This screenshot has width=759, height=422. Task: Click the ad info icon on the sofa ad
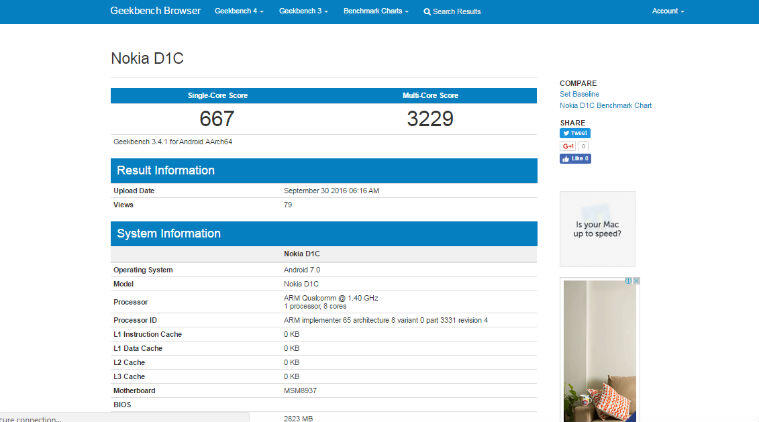point(632,282)
